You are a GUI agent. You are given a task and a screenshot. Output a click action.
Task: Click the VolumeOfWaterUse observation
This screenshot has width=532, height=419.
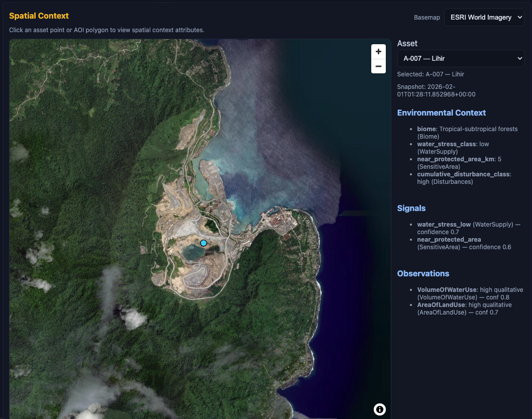click(470, 293)
